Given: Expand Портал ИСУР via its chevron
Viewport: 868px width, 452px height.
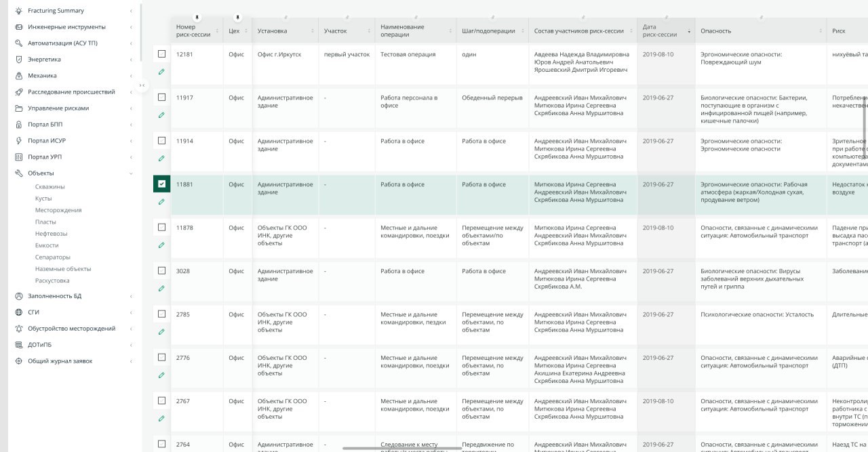Looking at the screenshot, I should coord(131,141).
